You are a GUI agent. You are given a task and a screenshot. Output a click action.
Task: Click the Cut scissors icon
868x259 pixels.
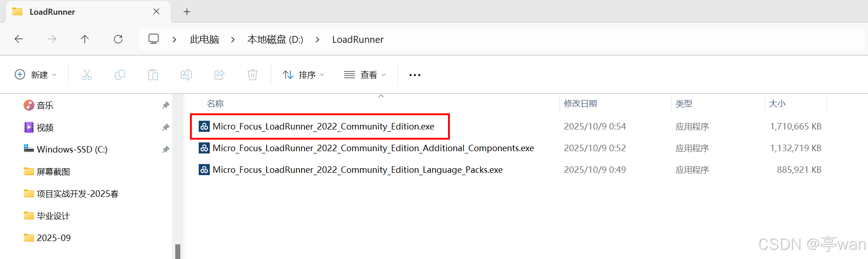pos(87,75)
